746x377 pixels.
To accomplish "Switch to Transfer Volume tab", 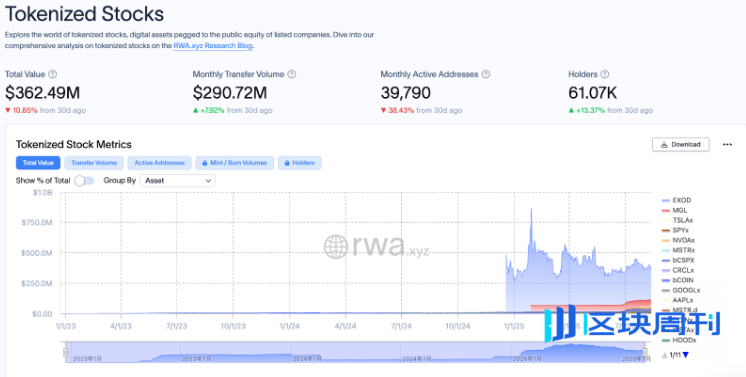I will click(x=94, y=163).
